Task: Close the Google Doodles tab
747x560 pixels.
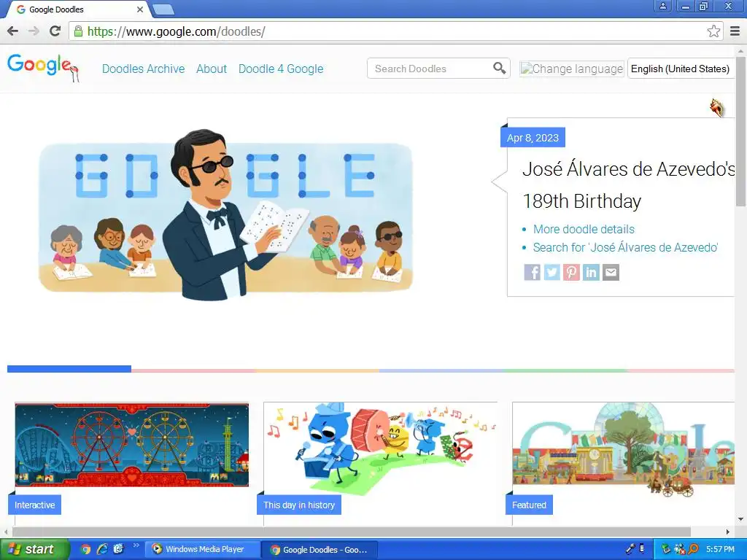Action: tap(139, 9)
